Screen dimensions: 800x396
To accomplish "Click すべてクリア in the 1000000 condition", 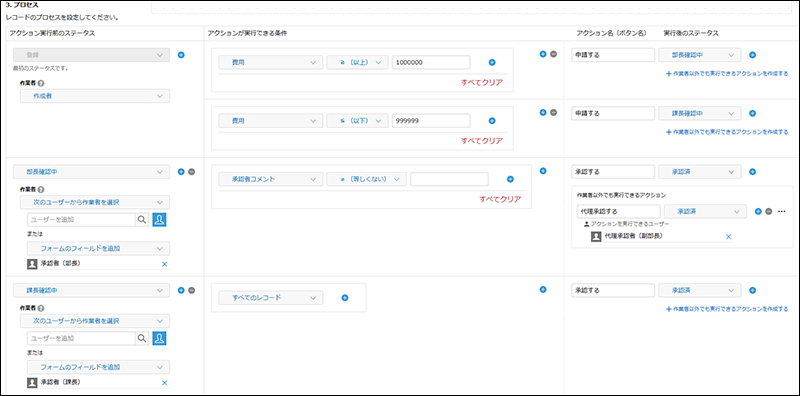I will [482, 83].
